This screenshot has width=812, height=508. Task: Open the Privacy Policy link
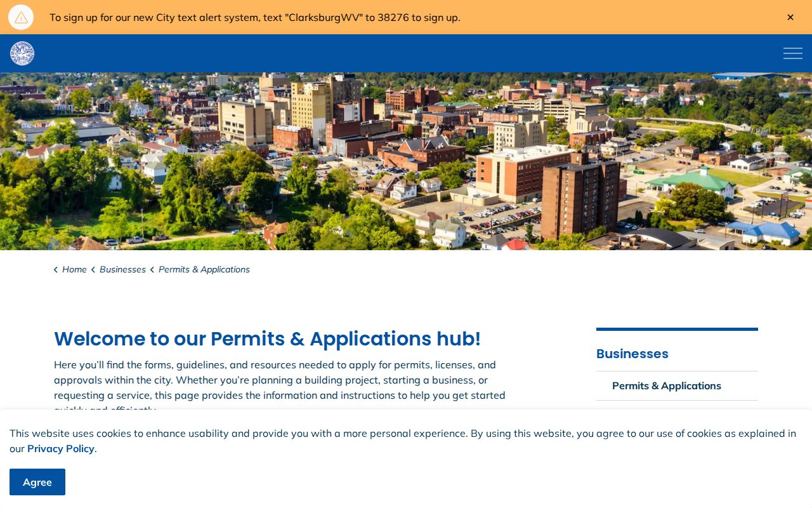tap(61, 448)
